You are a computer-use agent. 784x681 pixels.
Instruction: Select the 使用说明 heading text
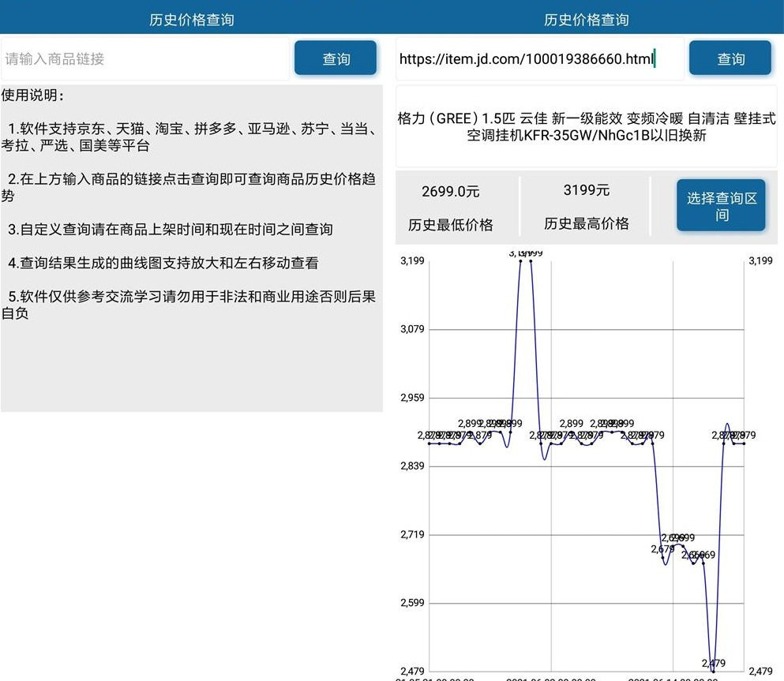pos(33,95)
